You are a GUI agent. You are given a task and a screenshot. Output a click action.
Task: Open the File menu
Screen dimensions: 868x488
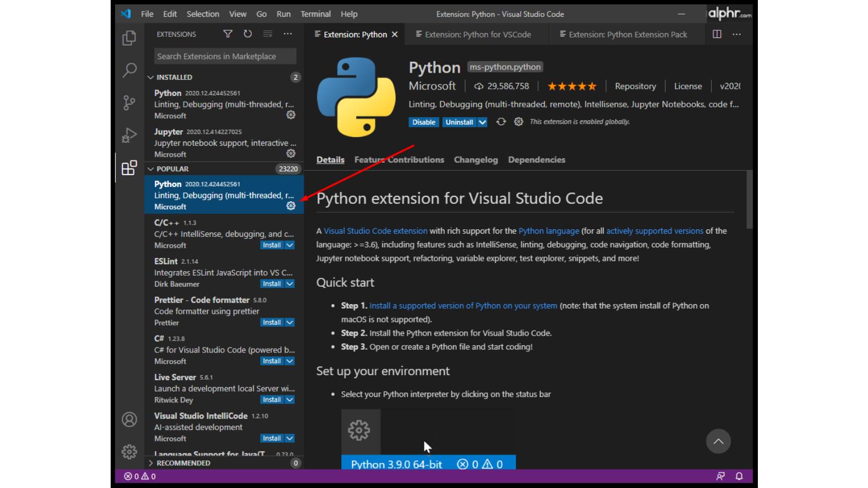tap(147, 14)
